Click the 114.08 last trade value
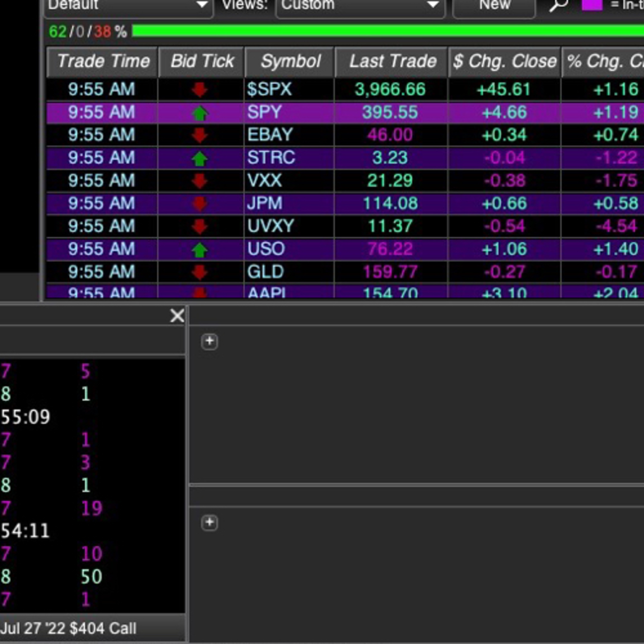 point(390,204)
